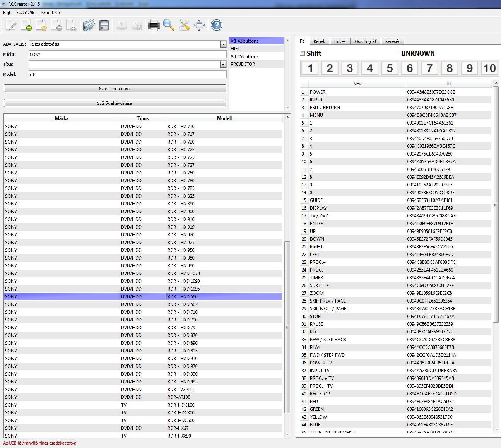
Task: Select the 'POWER' row in button list
Action: tap(396, 92)
